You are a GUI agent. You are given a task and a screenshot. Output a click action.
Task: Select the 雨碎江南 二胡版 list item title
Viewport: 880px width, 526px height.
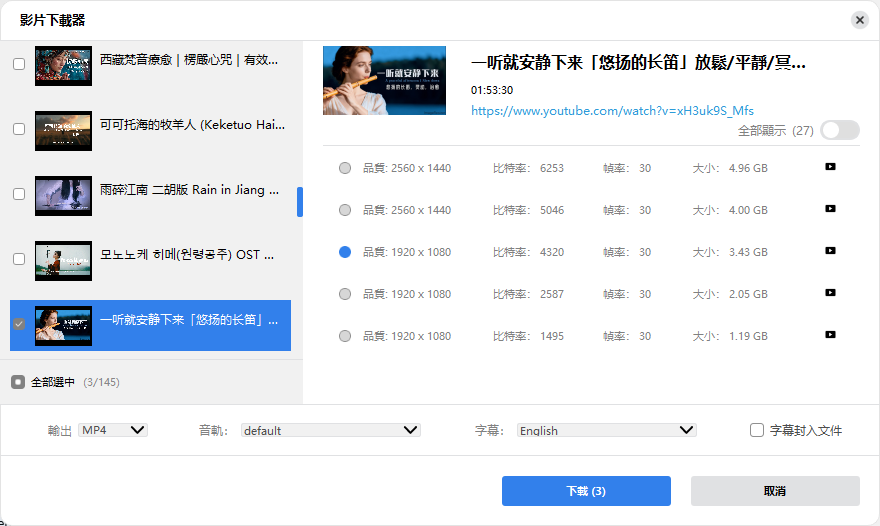(x=189, y=190)
